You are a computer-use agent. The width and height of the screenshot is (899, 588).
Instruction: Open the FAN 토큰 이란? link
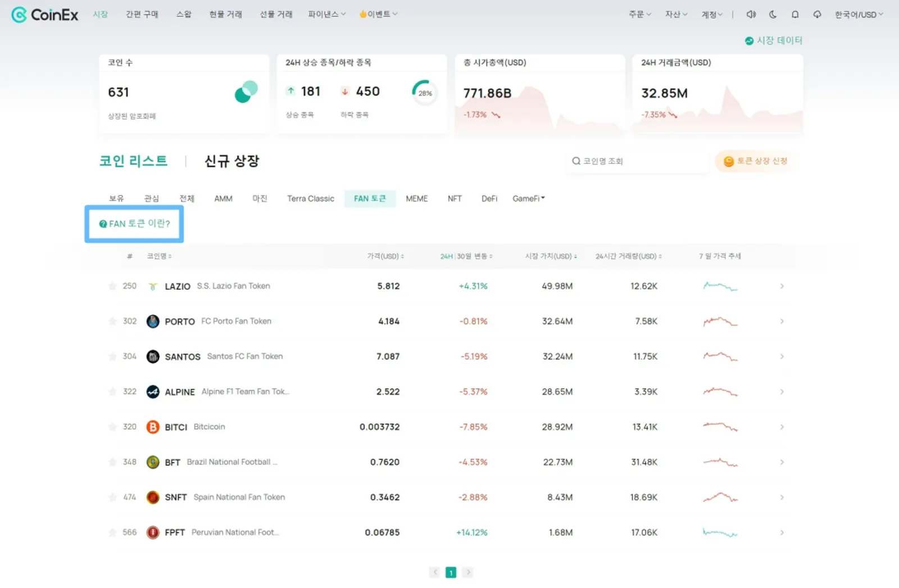coord(134,224)
